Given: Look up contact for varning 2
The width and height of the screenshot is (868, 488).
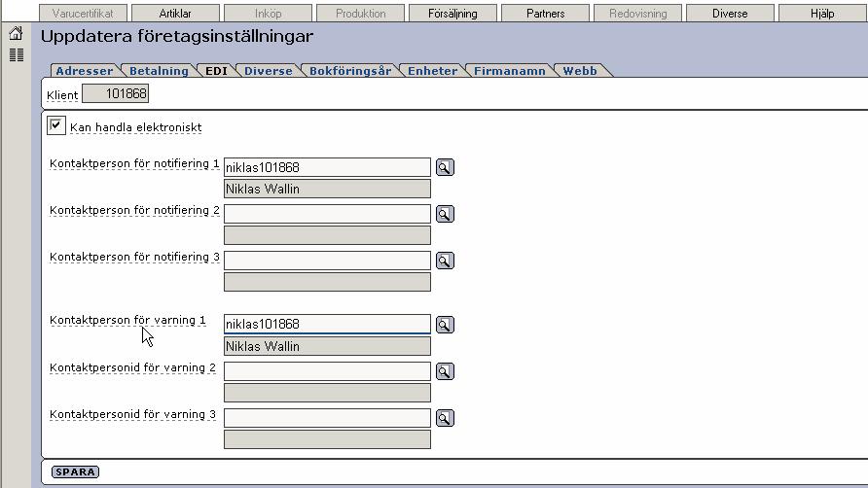Looking at the screenshot, I should (445, 370).
